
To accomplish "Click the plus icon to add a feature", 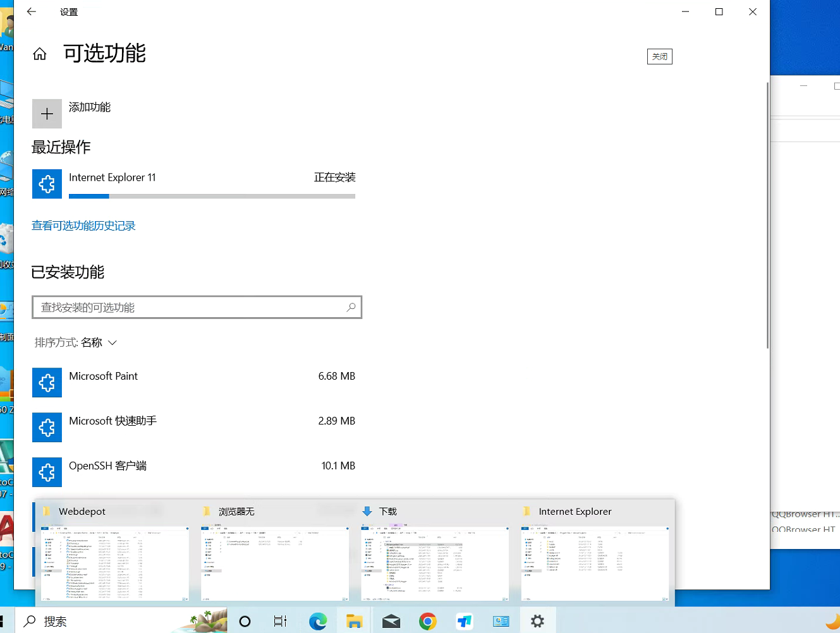I will coord(47,114).
